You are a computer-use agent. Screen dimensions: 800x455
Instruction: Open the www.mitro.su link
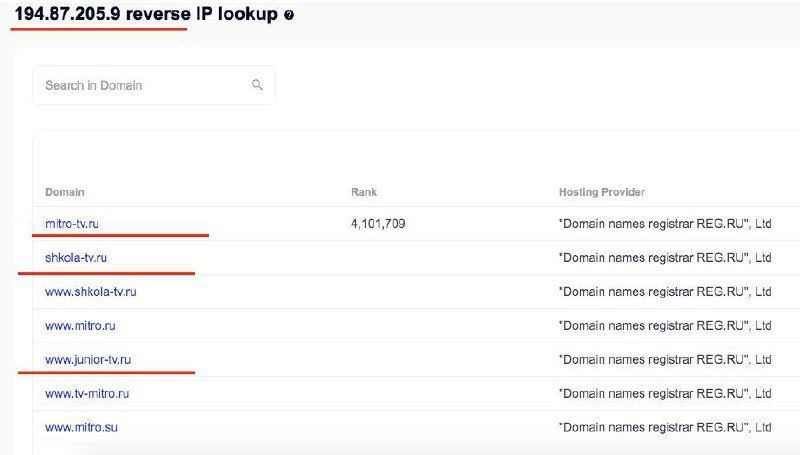(x=81, y=427)
